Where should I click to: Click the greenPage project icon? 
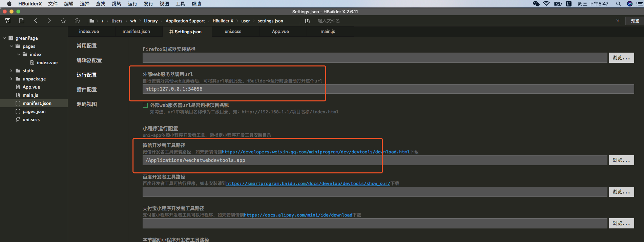(11, 38)
